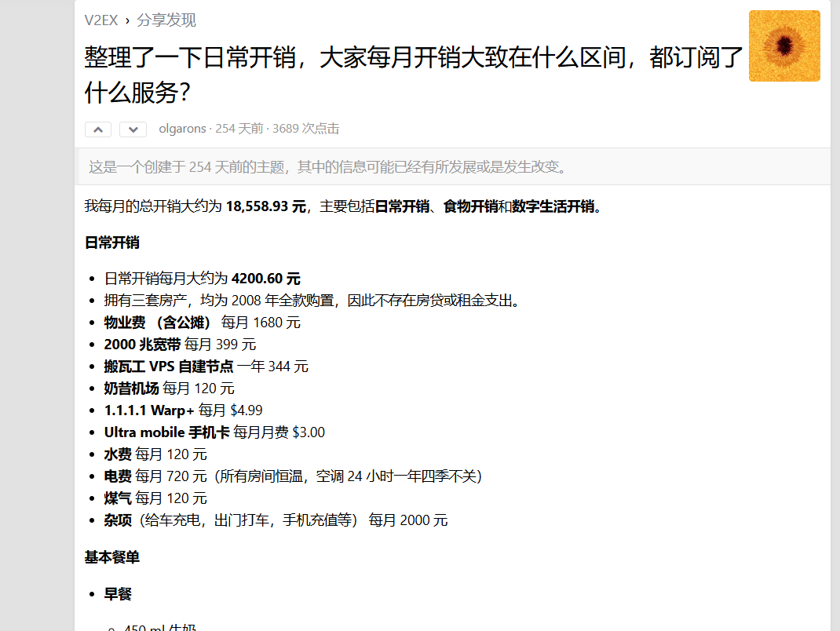The image size is (840, 631).
Task: Click the row 物业费（含公摊）每月 1680 元
Action: click(202, 323)
